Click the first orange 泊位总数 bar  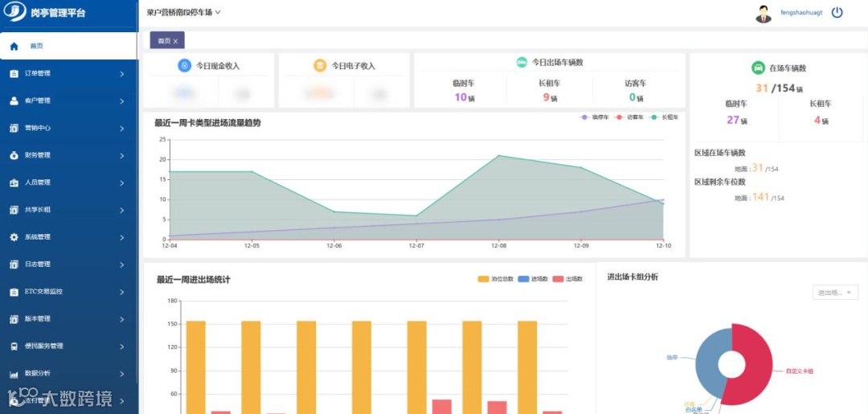(196, 367)
